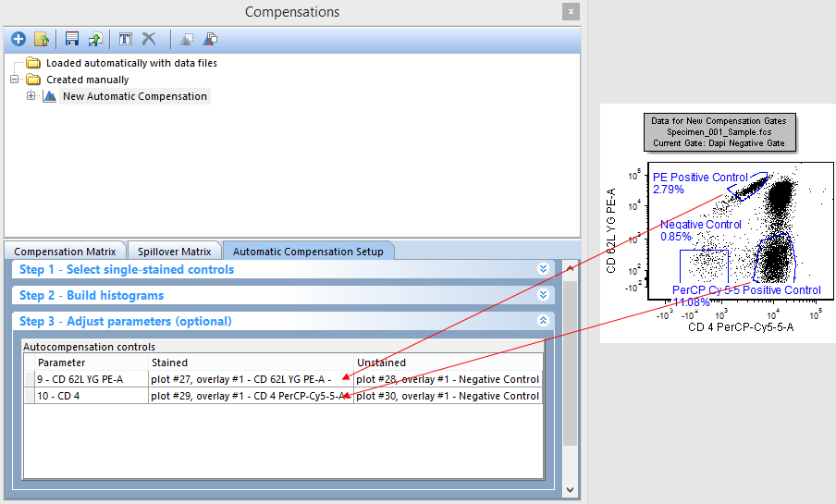
Task: Select the Loaded automatically with data files folder
Action: pos(131,63)
